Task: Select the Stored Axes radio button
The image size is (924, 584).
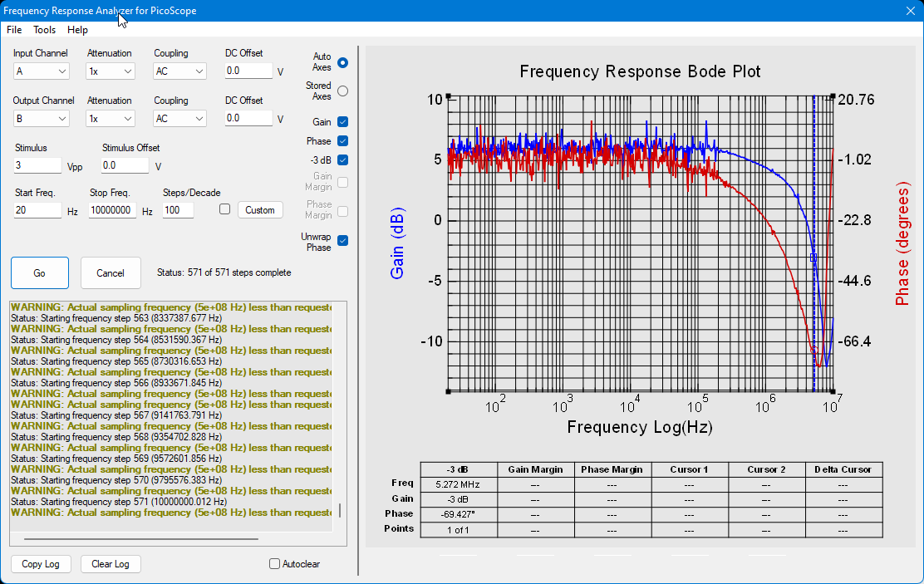Action: 343,91
